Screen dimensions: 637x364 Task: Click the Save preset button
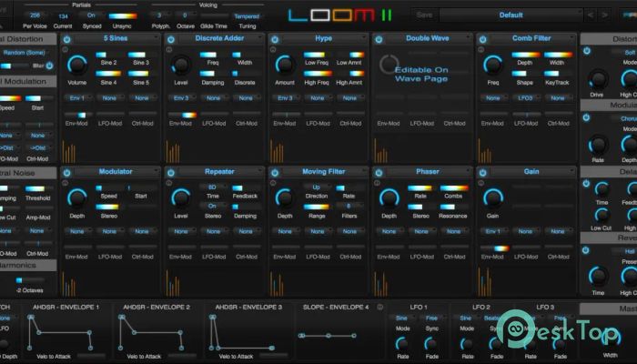(424, 15)
